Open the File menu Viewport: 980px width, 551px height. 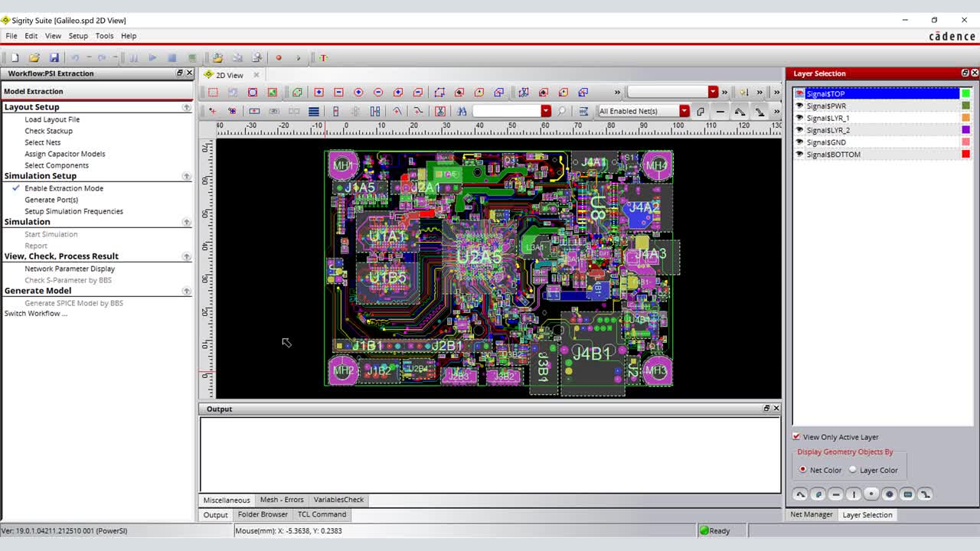(x=11, y=36)
